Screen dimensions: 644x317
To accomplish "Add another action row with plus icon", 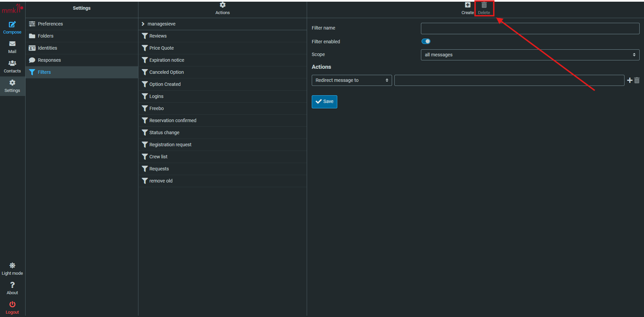I will tap(630, 80).
